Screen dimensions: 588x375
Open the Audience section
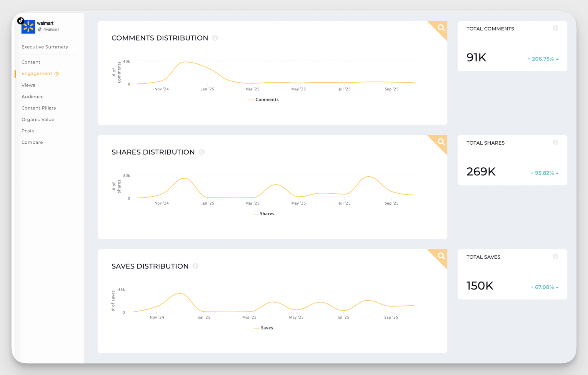pyautogui.click(x=32, y=96)
